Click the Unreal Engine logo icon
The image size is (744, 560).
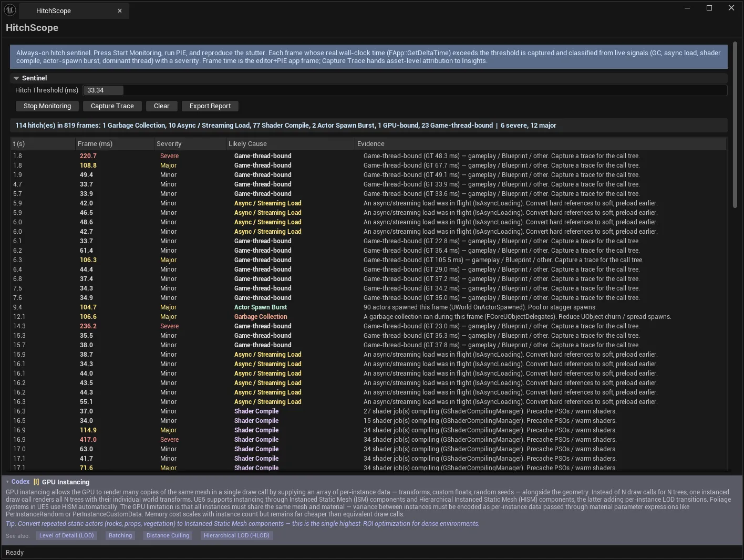10,10
